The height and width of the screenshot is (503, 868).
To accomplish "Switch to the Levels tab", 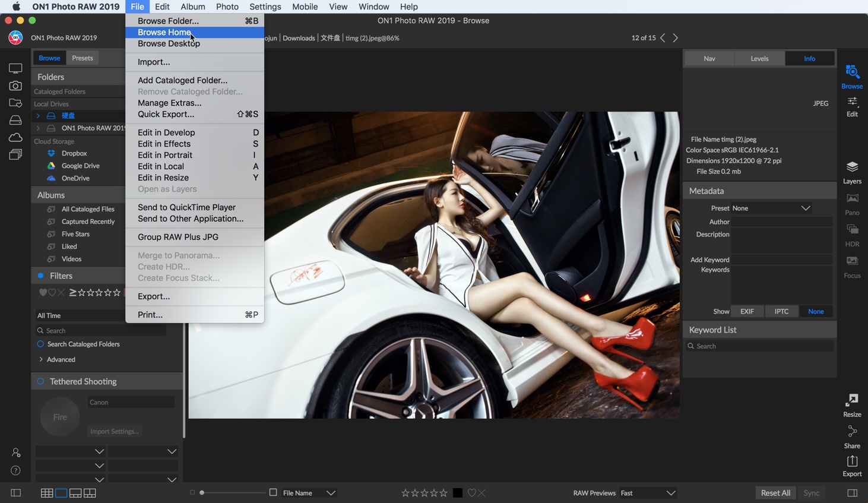I will (759, 59).
